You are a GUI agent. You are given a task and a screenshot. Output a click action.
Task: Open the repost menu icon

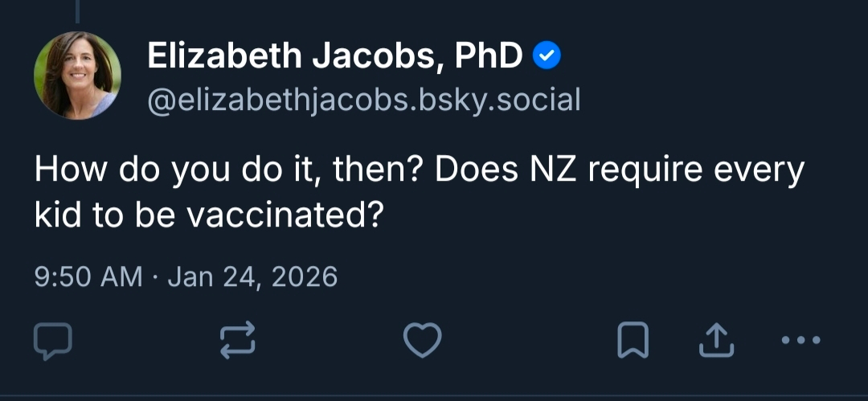tap(239, 342)
